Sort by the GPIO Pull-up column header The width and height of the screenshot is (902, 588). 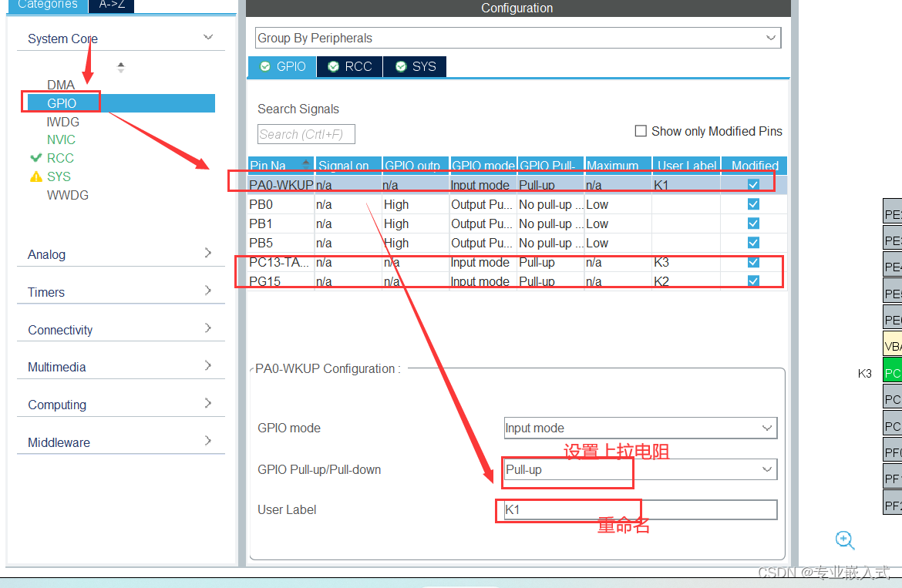(550, 166)
